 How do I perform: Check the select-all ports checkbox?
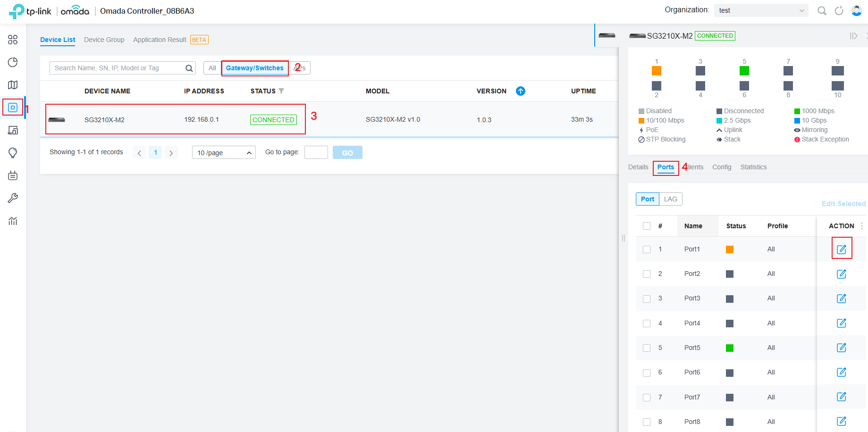coord(647,226)
